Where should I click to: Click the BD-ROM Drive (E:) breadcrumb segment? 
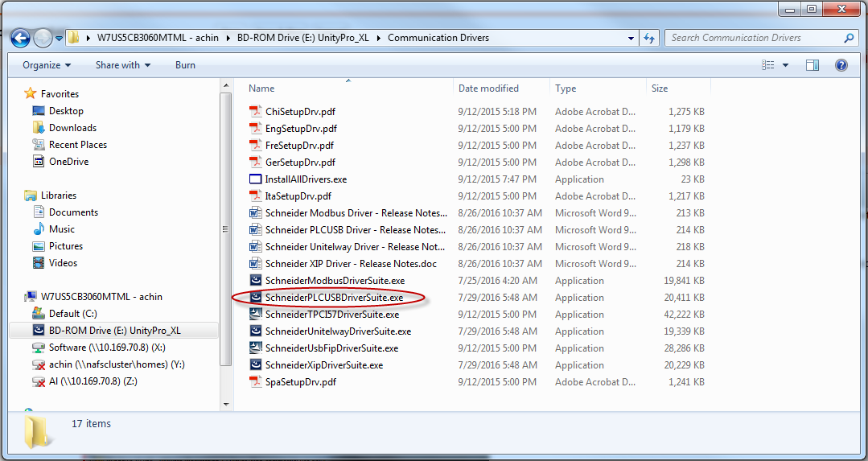click(x=302, y=38)
